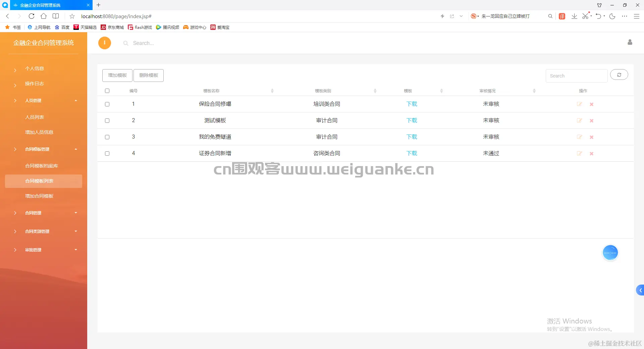Viewport: 644px width, 349px height.
Task: Edit the 证券合同新增 row
Action: click(579, 153)
